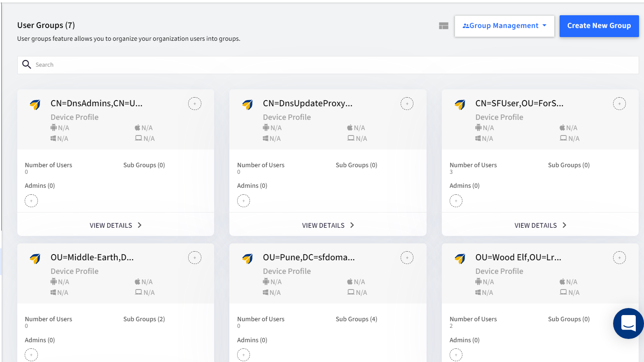Image resolution: width=644 pixels, height=362 pixels.
Task: Click Sub Groups (2) on OU=Middle-Earth card
Action: [x=144, y=319]
